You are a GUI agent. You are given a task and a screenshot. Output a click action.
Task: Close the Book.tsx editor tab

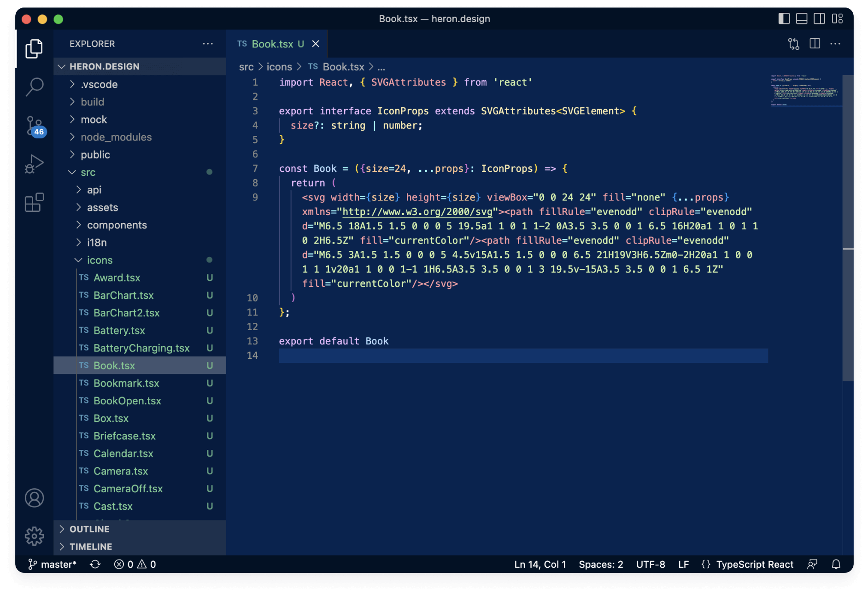[x=316, y=44]
